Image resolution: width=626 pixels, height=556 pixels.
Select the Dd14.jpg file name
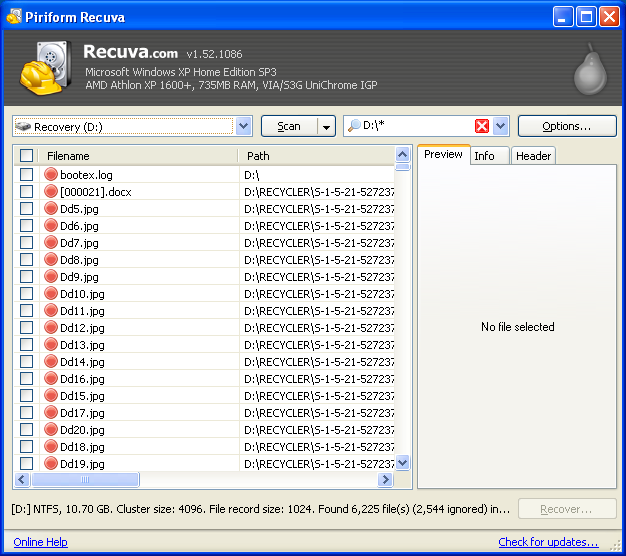(82, 362)
